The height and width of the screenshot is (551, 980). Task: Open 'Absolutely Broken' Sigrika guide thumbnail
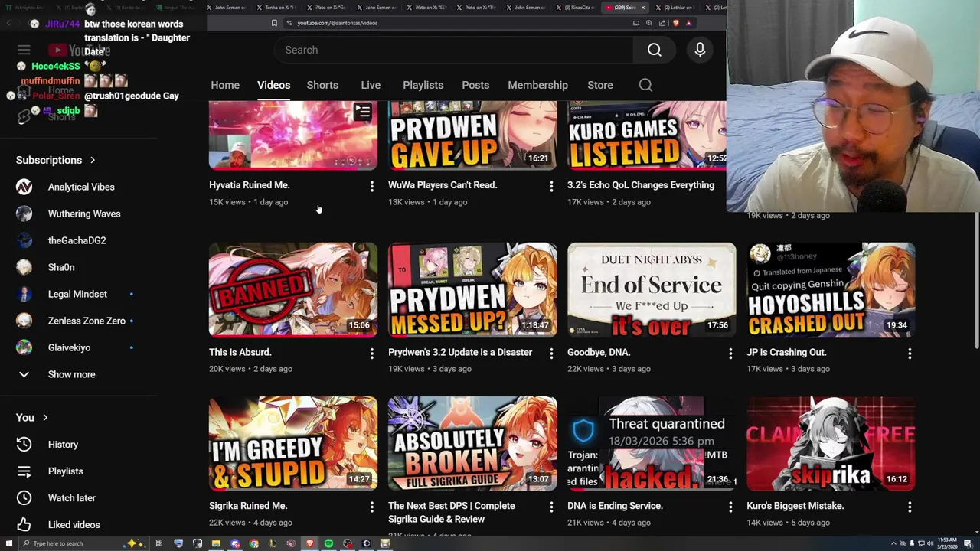point(472,443)
